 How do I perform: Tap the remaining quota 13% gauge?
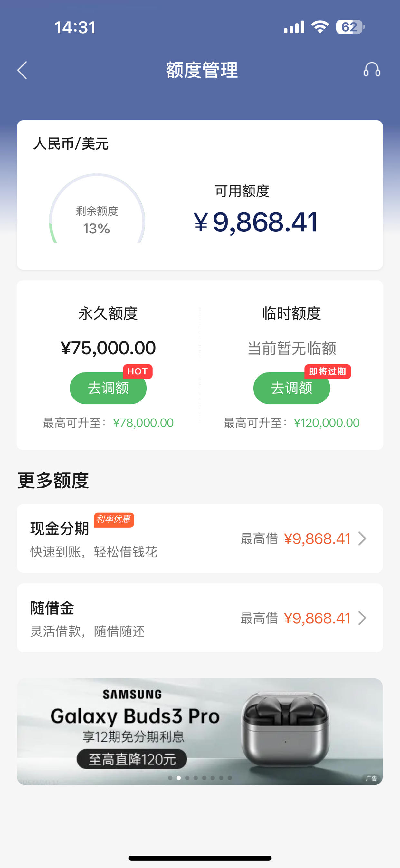pyautogui.click(x=97, y=209)
